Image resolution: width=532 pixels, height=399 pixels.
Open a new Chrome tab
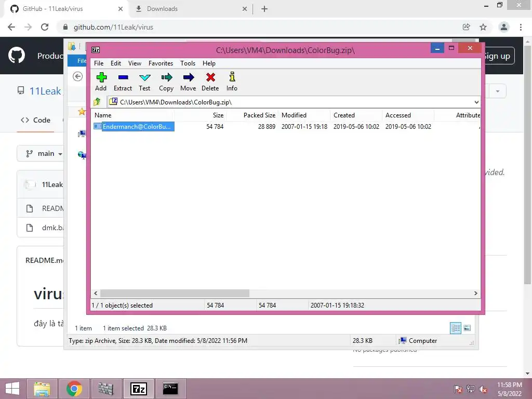[x=264, y=9]
